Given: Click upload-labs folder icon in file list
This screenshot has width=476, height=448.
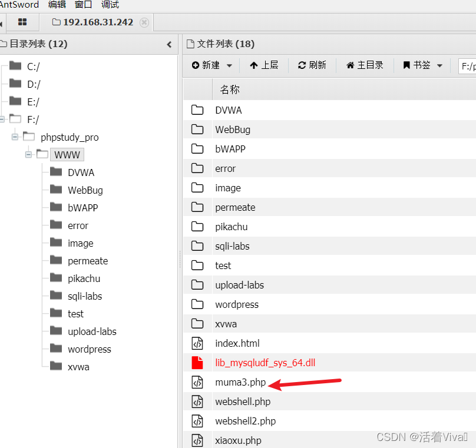Looking at the screenshot, I should pyautogui.click(x=197, y=285).
